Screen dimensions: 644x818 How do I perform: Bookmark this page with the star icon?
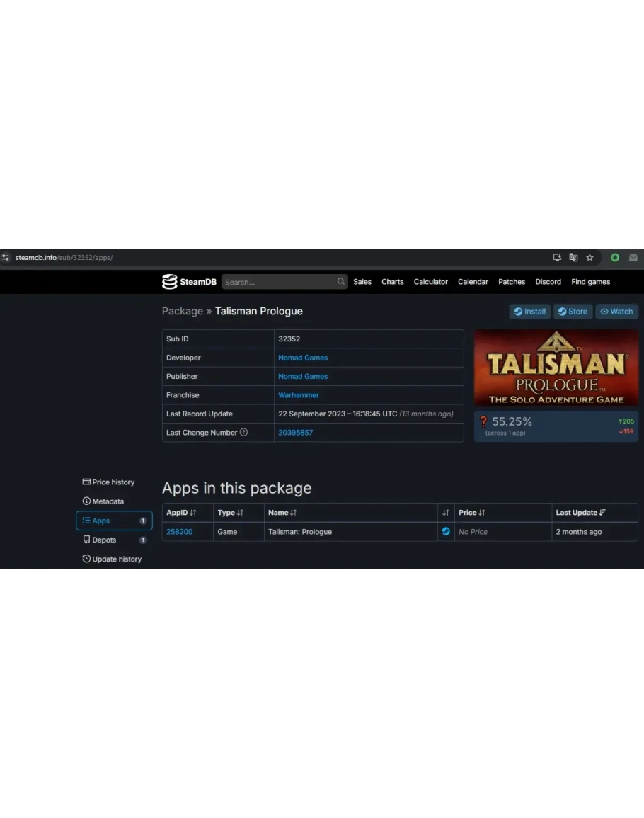coord(590,258)
